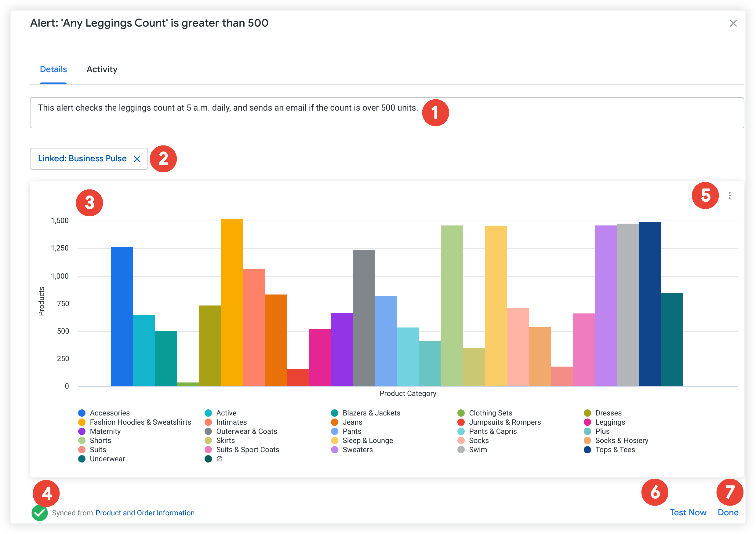
Task: Click the null ∅ legend entry
Action: click(x=219, y=459)
